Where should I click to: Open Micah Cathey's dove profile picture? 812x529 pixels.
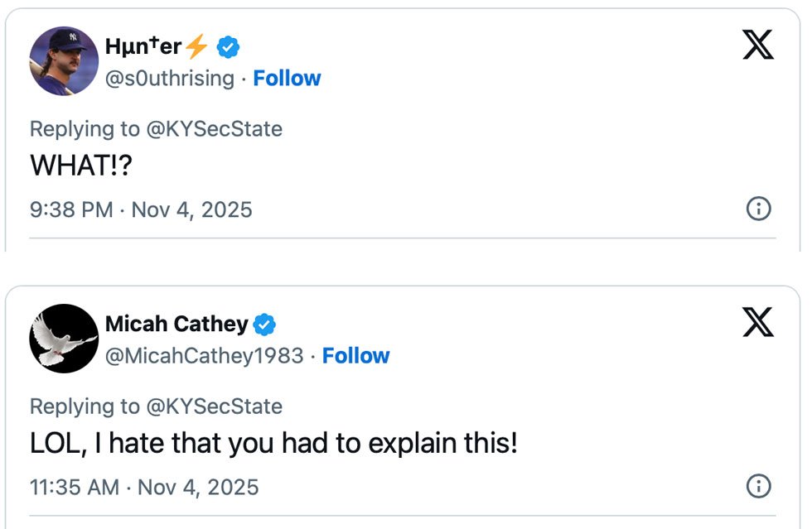[x=64, y=338]
